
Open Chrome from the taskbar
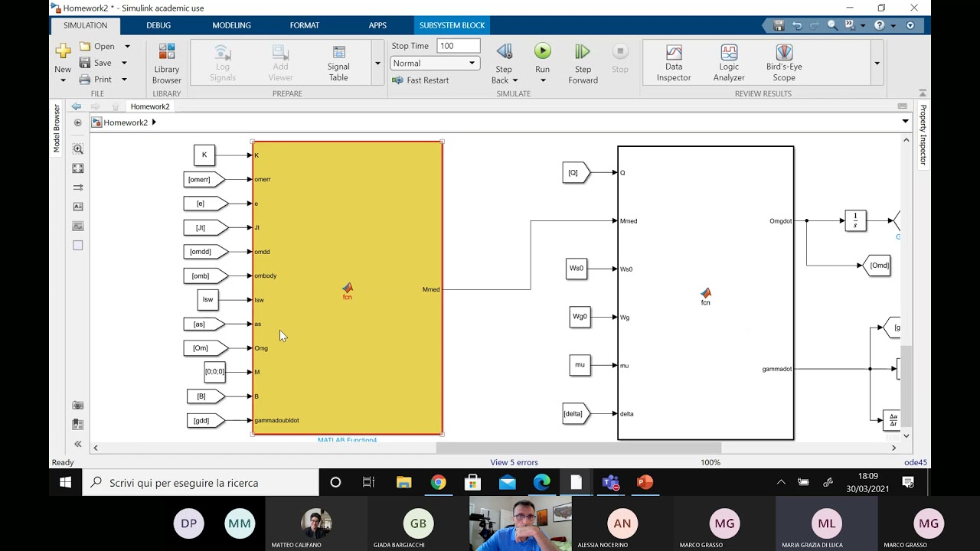[438, 482]
